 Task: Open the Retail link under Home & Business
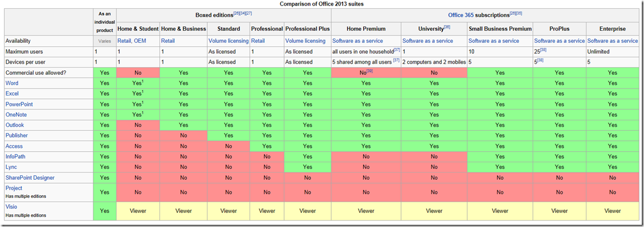[168, 41]
